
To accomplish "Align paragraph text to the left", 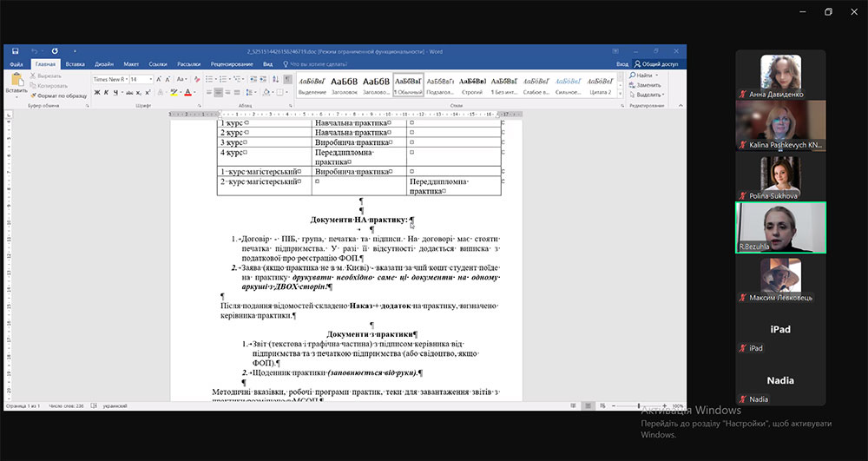I will (x=209, y=92).
